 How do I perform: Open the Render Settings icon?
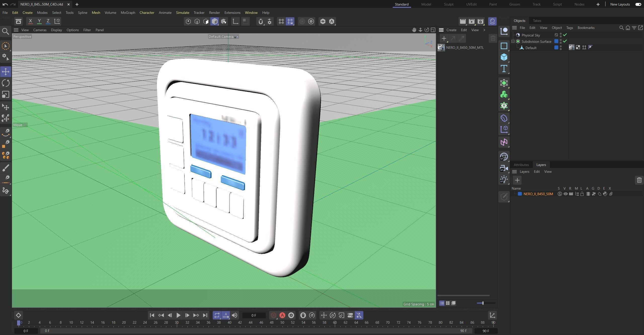[480, 21]
